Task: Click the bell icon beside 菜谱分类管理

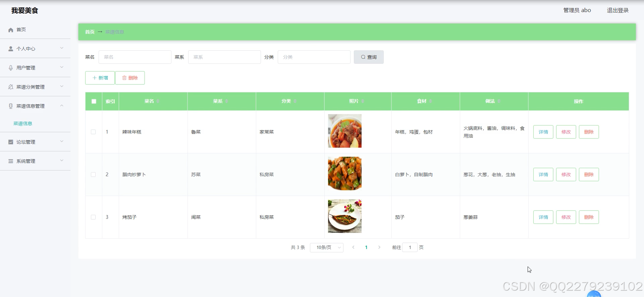Action: 11,87
